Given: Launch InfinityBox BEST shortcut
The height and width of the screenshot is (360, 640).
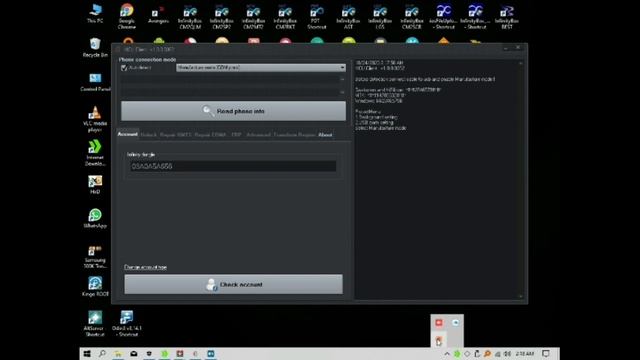Looking at the screenshot, I should [507, 17].
